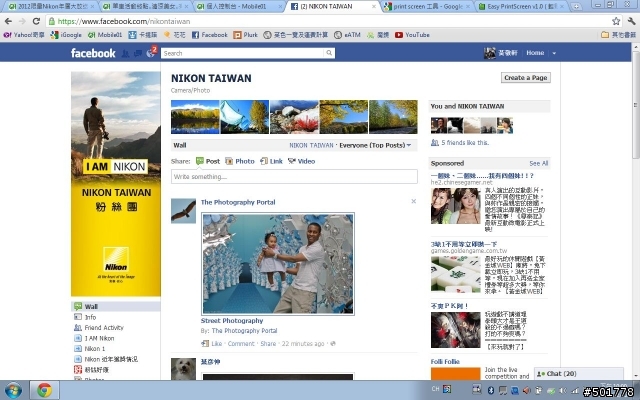Image resolution: width=640 pixels, height=400 pixels.
Task: Open The Photography Portal post author
Action: [x=238, y=202]
